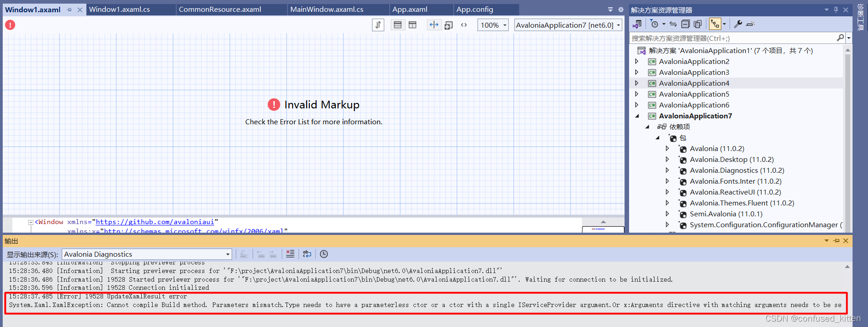Click the properties wrench icon
The width and height of the screenshot is (868, 327).
pyautogui.click(x=738, y=24)
